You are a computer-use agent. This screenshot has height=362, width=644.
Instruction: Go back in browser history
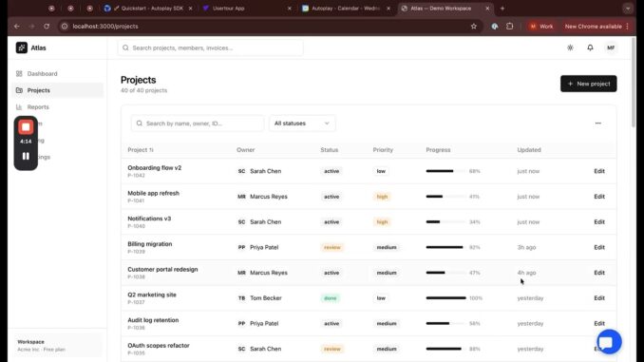coord(17,27)
